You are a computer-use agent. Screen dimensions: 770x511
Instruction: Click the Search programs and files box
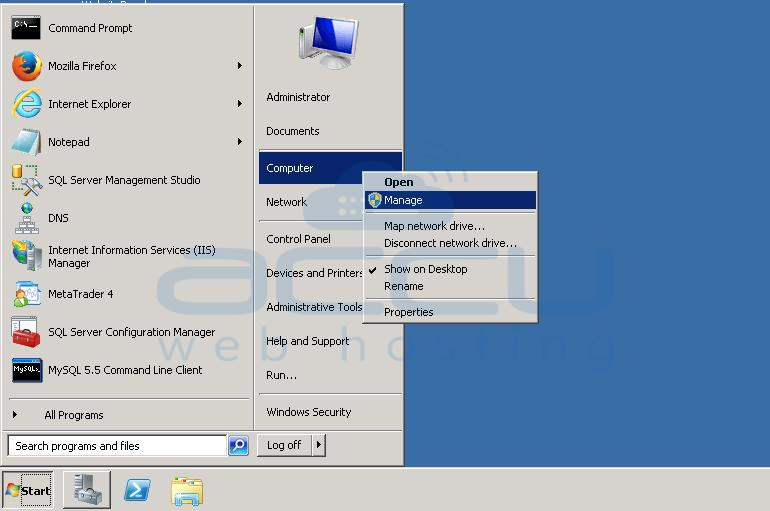pos(117,446)
